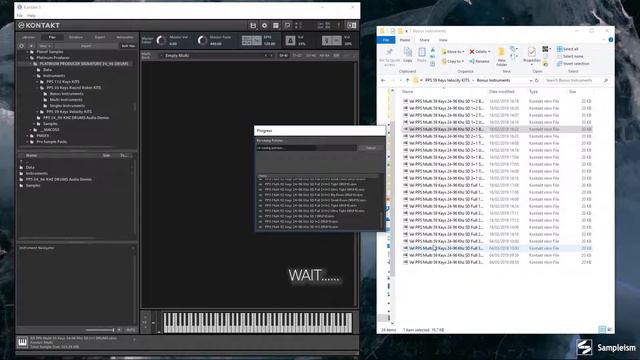Screen dimensions: 640x360
Task: Click the virtual keyboard in Kontakt
Action: point(258,322)
